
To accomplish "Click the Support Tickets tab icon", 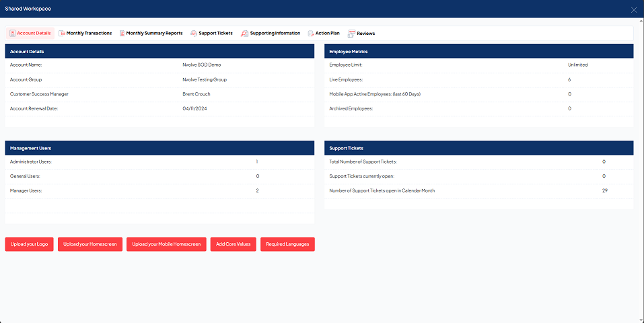I will (194, 33).
